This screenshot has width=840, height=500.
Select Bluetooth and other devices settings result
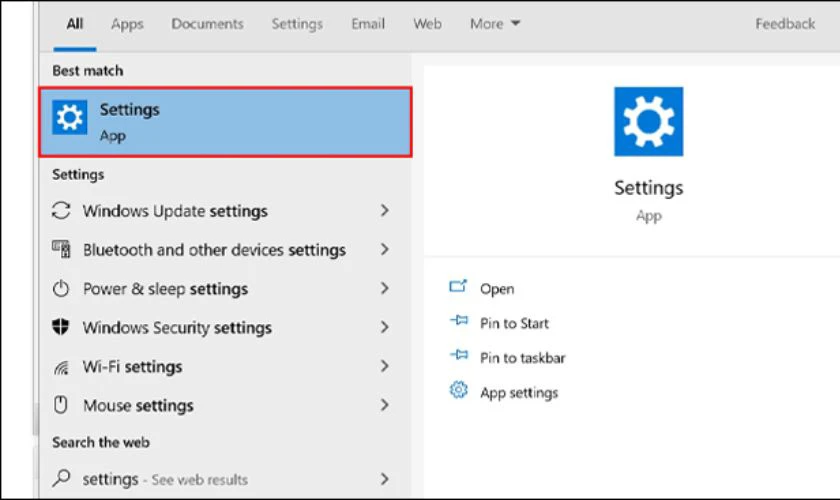click(x=225, y=249)
